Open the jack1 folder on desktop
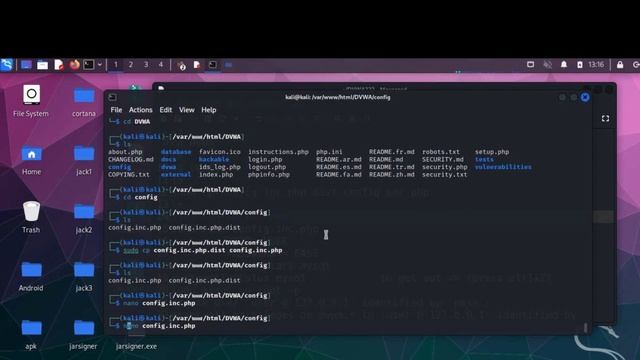 tap(84, 160)
